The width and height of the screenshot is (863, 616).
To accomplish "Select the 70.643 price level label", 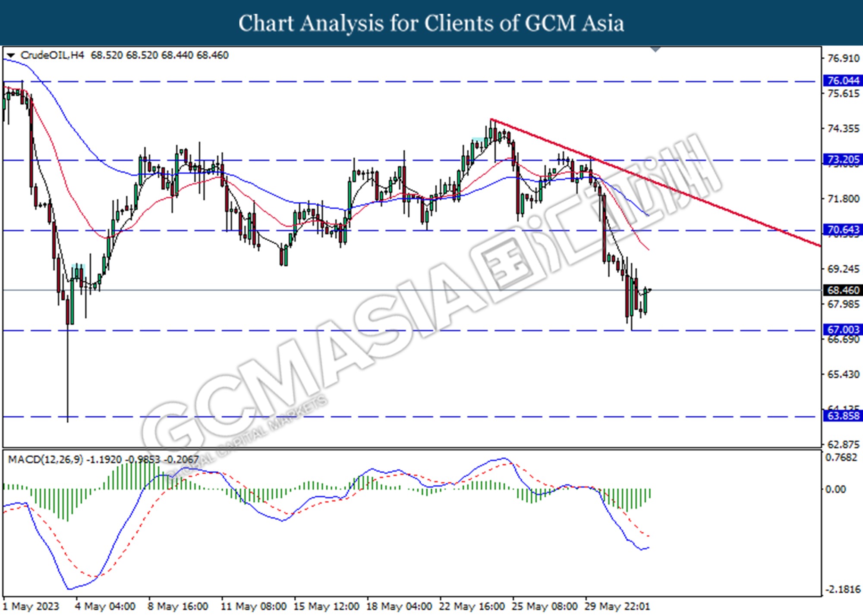I will [x=843, y=229].
